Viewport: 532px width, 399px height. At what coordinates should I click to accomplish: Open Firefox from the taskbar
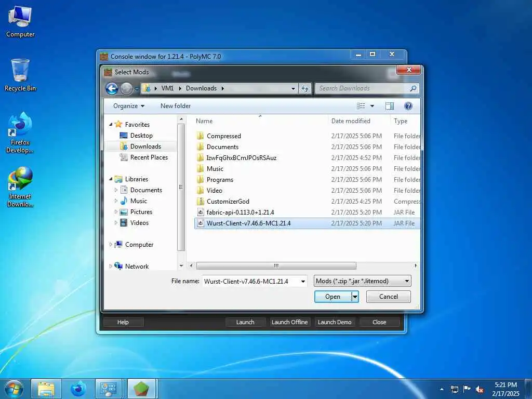pyautogui.click(x=78, y=389)
